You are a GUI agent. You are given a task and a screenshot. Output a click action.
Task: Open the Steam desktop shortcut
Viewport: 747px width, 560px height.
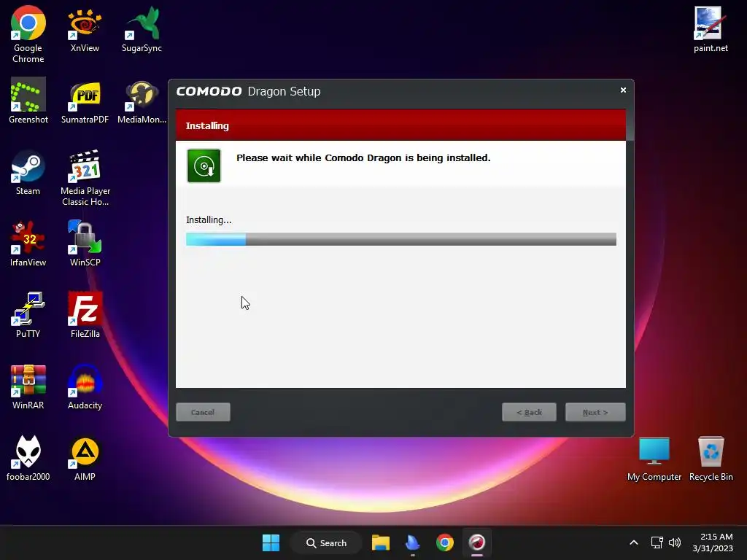pyautogui.click(x=28, y=172)
